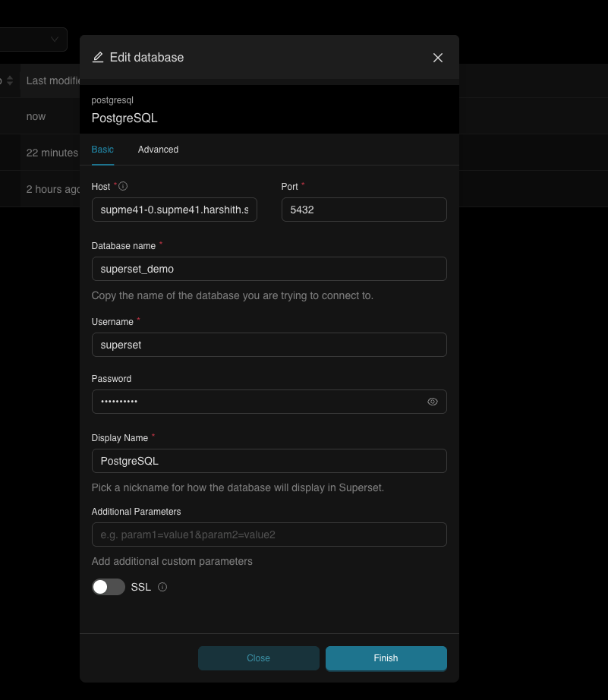Click 'Copy the name of the database' hint
This screenshot has height=700, width=608.
232,295
